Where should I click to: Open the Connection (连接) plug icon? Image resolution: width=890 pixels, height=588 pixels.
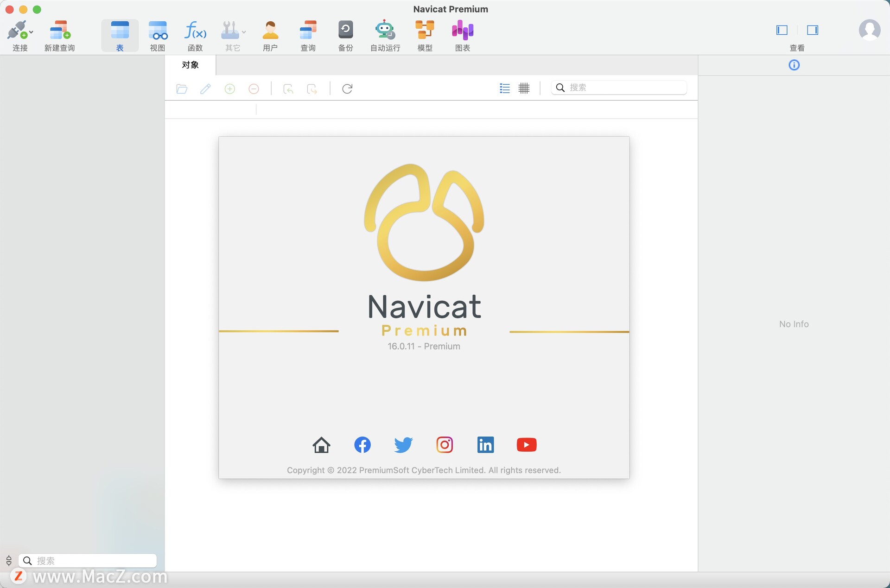17,31
